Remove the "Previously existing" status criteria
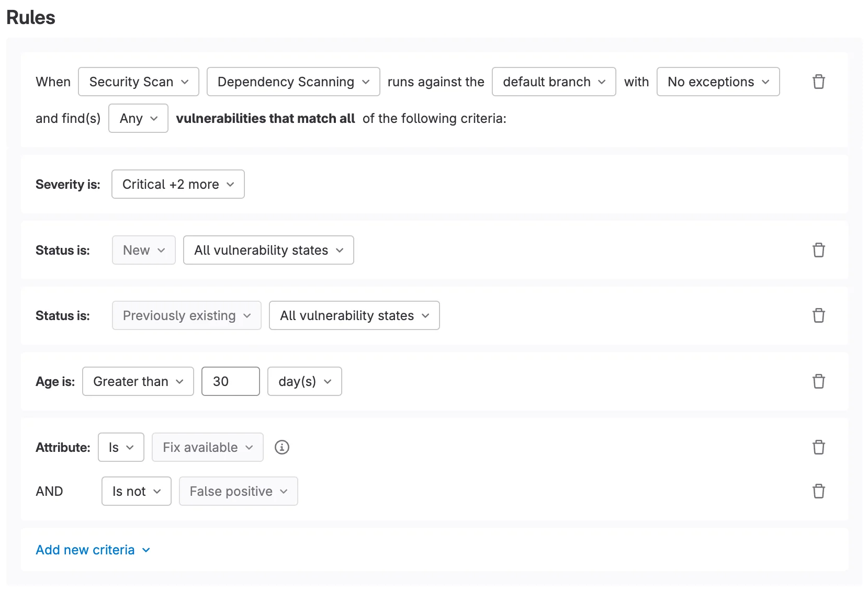The width and height of the screenshot is (868, 591). pos(818,315)
